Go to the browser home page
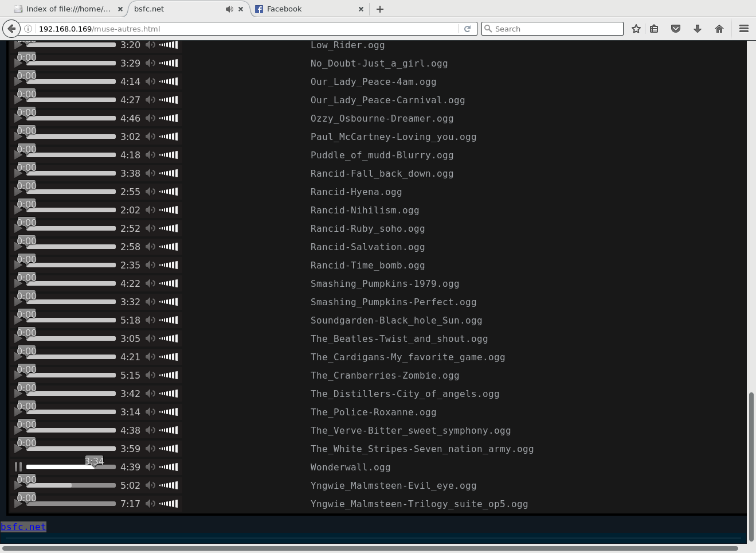This screenshot has height=553, width=756. (719, 29)
